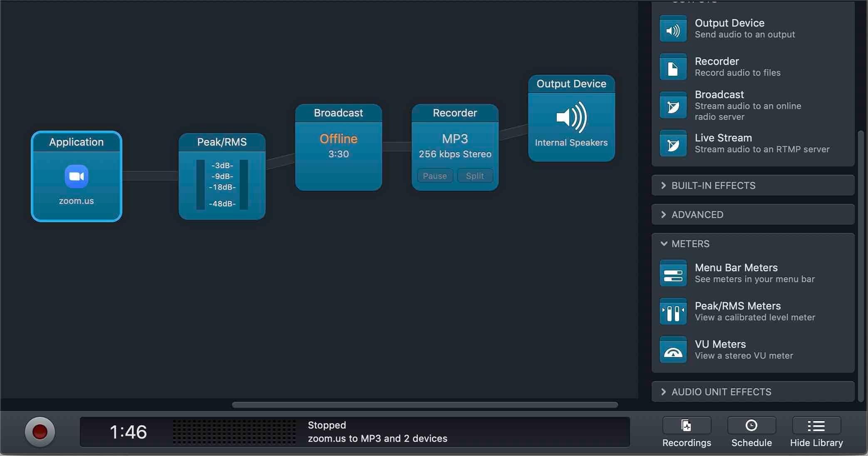The height and width of the screenshot is (456, 868).
Task: Add Menu Bar Meters from the library
Action: click(753, 273)
